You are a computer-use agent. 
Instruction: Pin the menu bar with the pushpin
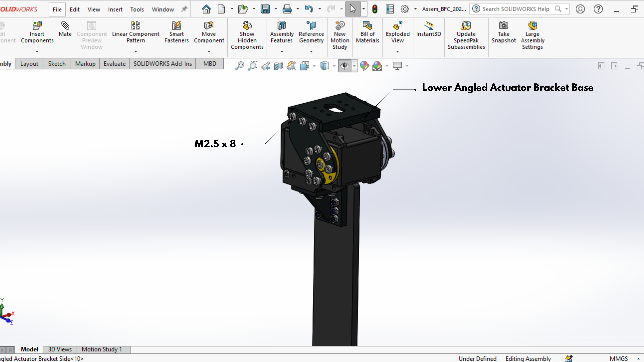tap(184, 9)
